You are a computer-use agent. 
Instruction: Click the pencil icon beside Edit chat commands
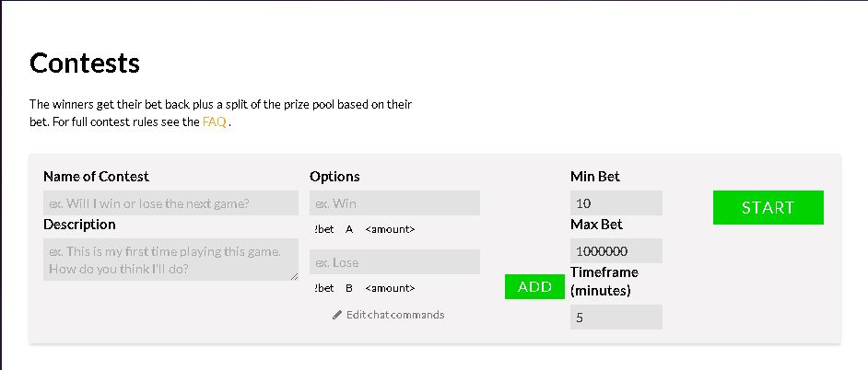pyautogui.click(x=337, y=315)
